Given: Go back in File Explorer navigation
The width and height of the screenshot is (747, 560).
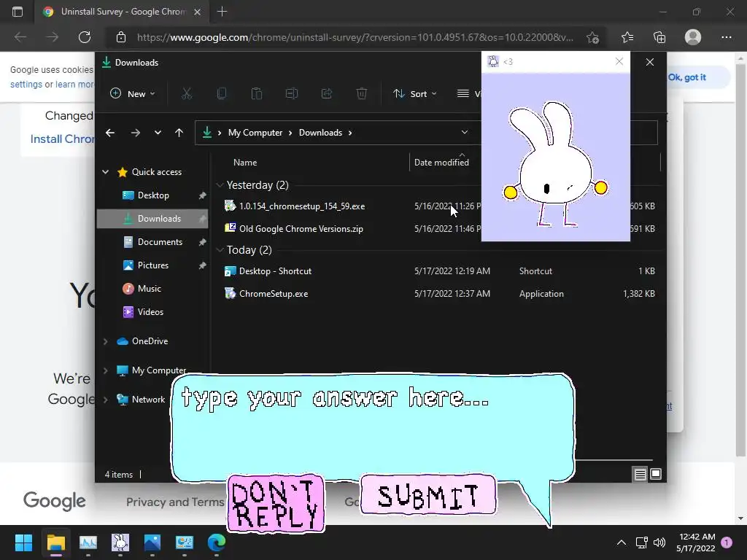Looking at the screenshot, I should pos(110,133).
